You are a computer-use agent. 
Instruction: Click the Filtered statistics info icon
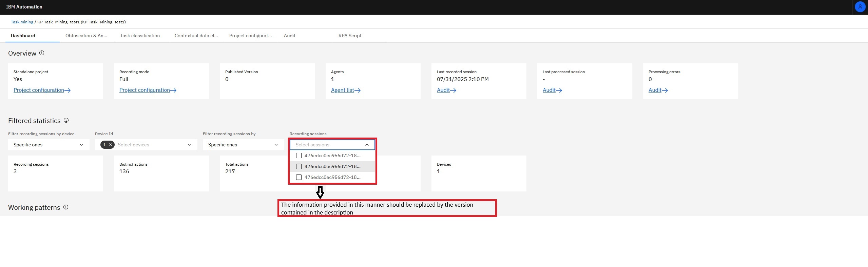click(66, 120)
